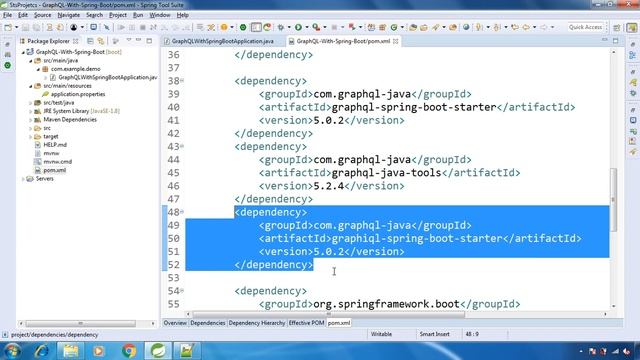Expand the src/test/java folder
The width and height of the screenshot is (640, 360).
(x=31, y=103)
